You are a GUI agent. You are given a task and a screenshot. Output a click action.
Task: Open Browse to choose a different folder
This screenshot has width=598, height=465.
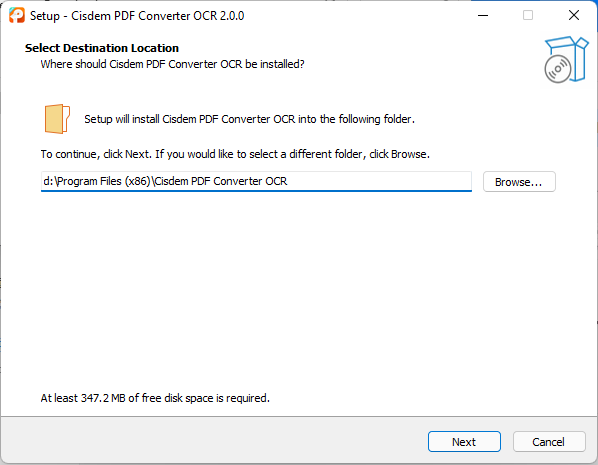pos(519,182)
